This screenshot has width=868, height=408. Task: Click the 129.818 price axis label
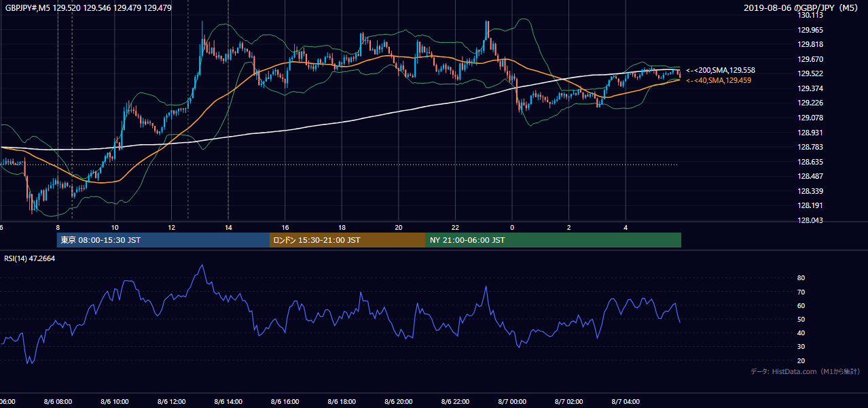811,44
